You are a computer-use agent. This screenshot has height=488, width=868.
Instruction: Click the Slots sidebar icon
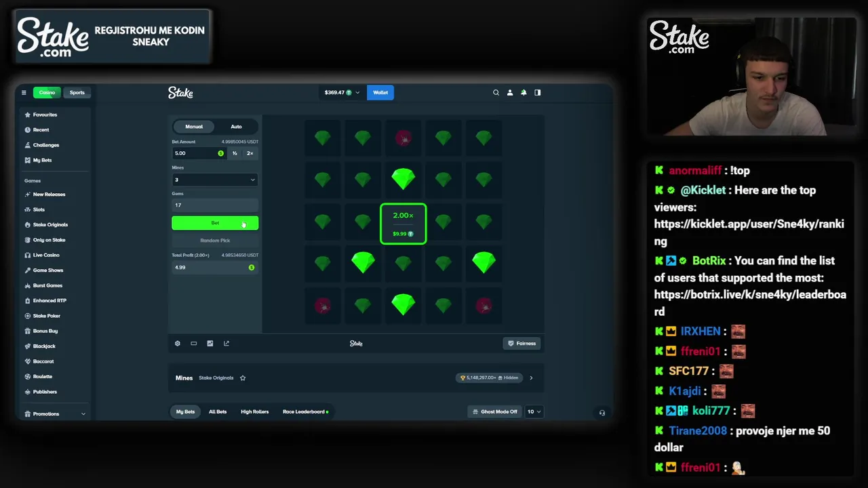point(27,209)
